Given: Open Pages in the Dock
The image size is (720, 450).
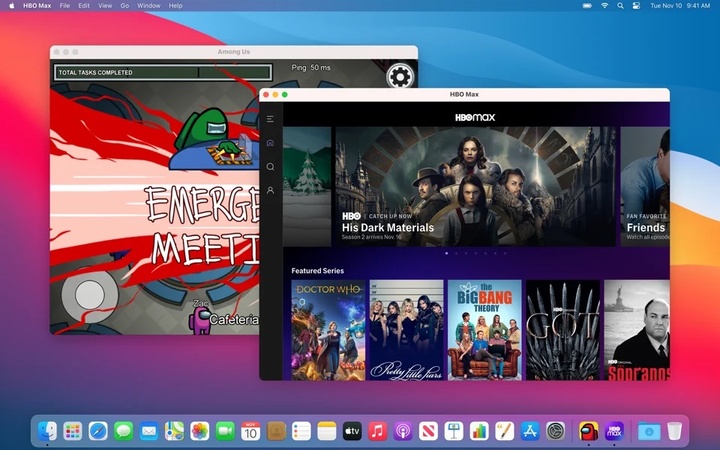Looking at the screenshot, I should point(505,431).
